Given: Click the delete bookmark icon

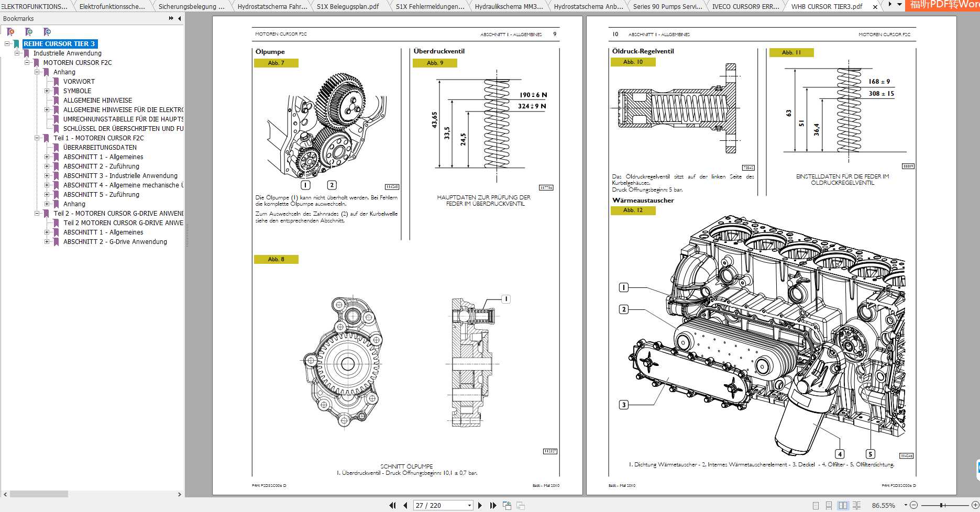Looking at the screenshot, I should 10,32.
